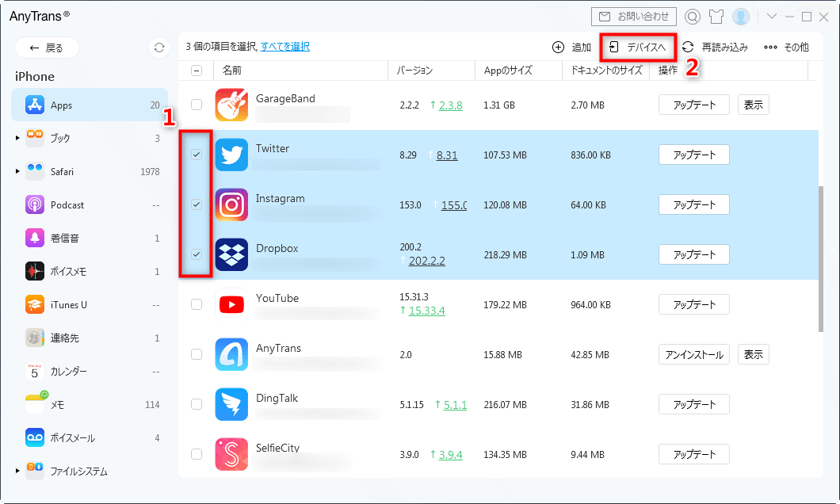Open the Apps category icon

35,105
